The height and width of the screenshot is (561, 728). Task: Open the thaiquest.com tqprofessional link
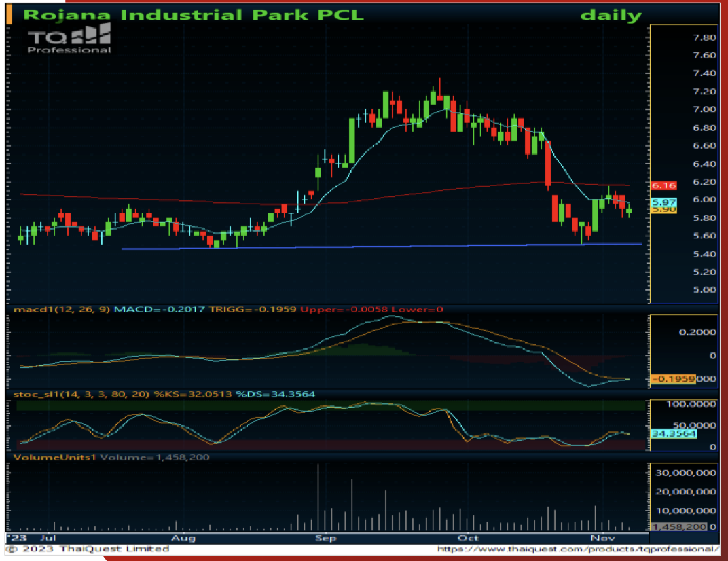coord(578,549)
